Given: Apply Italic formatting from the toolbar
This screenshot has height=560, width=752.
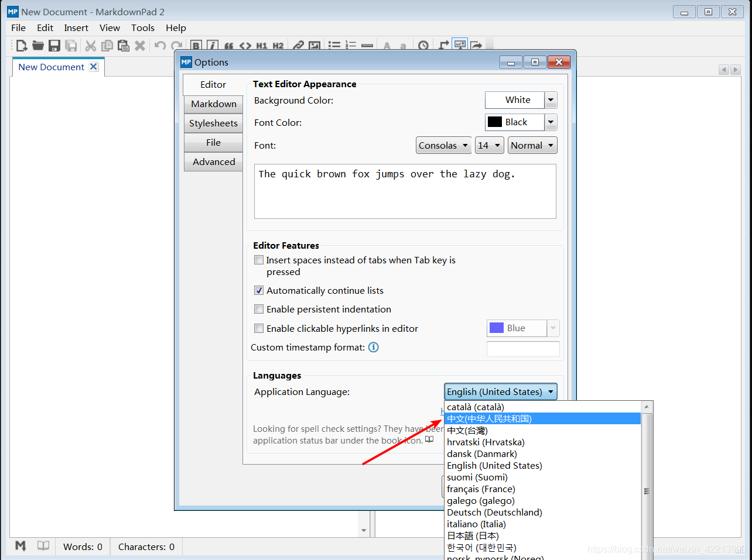Looking at the screenshot, I should 213,46.
